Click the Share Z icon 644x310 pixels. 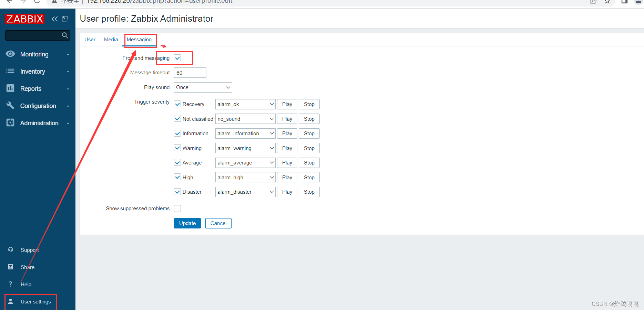(x=10, y=267)
